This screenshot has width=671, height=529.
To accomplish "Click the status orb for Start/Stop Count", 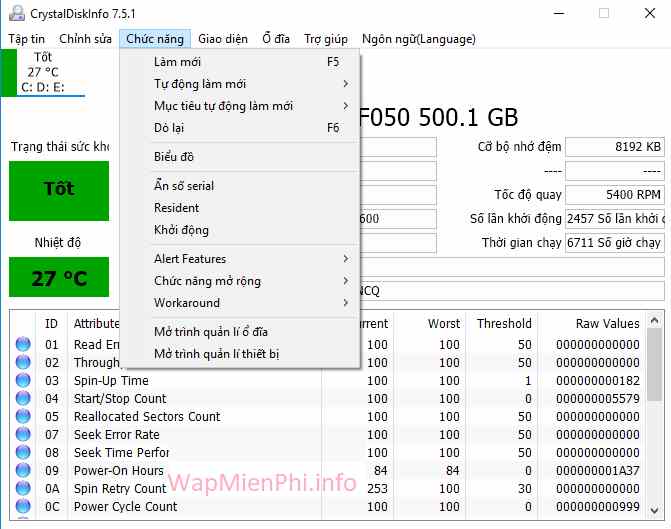I will tap(23, 398).
